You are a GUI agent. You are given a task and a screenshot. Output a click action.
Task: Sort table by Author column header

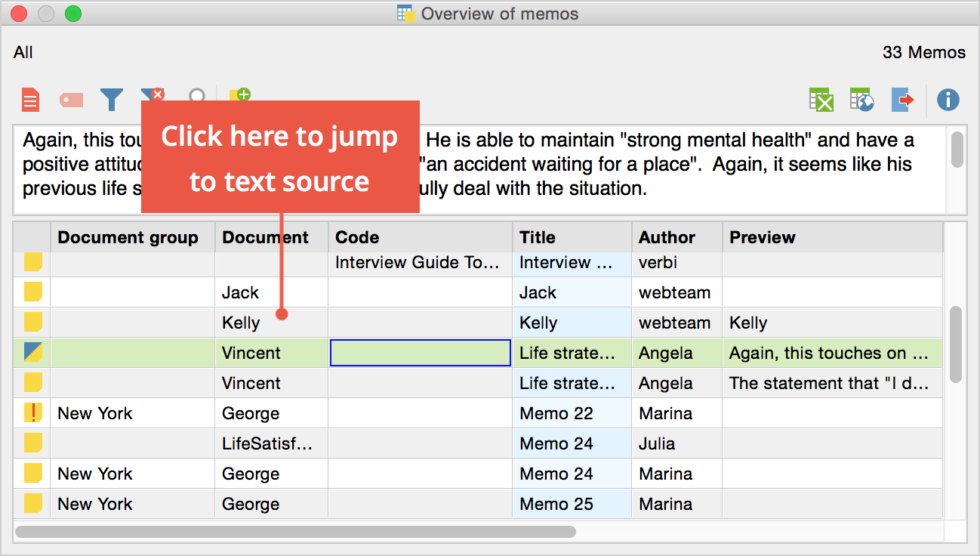[667, 237]
